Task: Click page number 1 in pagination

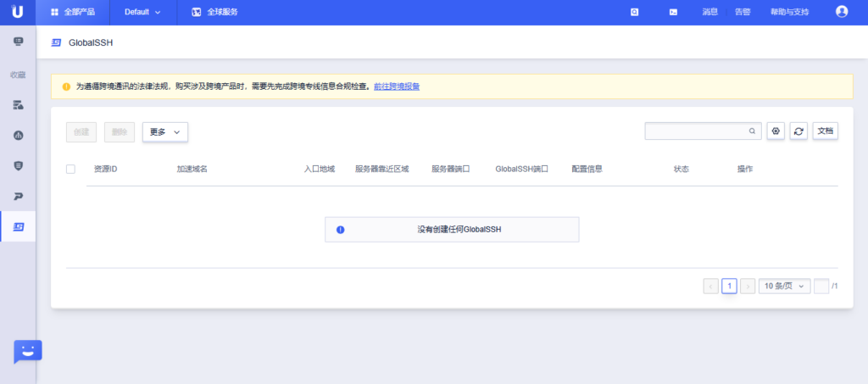Action: click(x=729, y=286)
